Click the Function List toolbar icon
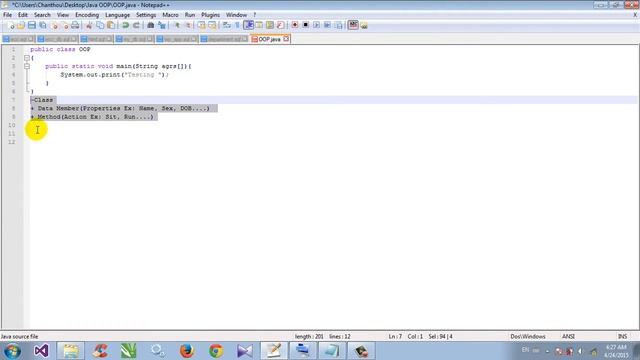Screen dimensions: 640x360 click(x=280, y=25)
